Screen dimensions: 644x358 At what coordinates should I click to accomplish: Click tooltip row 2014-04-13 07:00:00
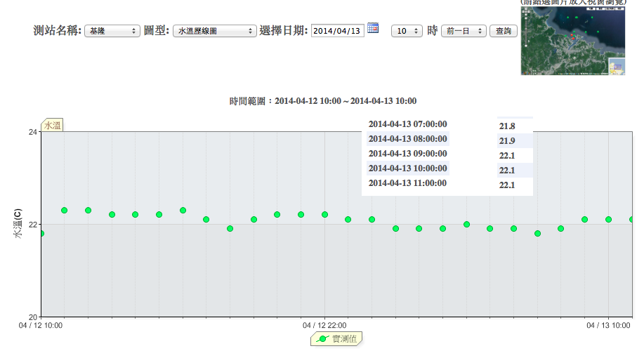[x=407, y=124]
